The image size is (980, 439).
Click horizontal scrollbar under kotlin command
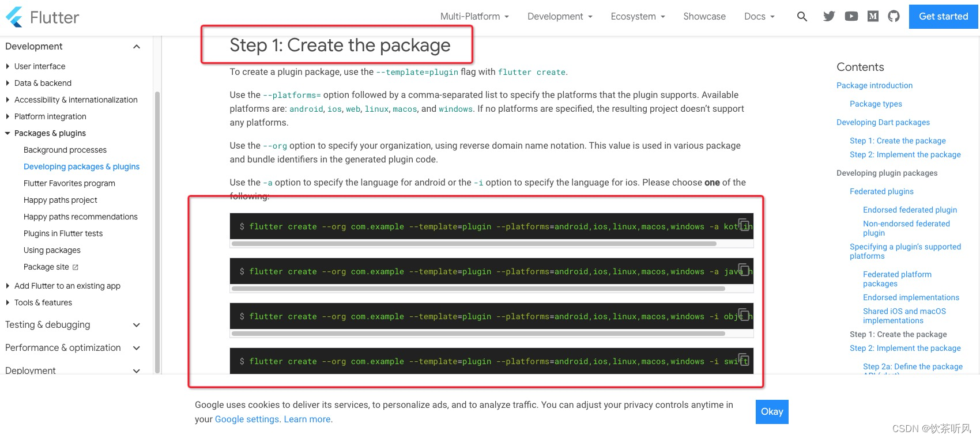click(x=474, y=244)
